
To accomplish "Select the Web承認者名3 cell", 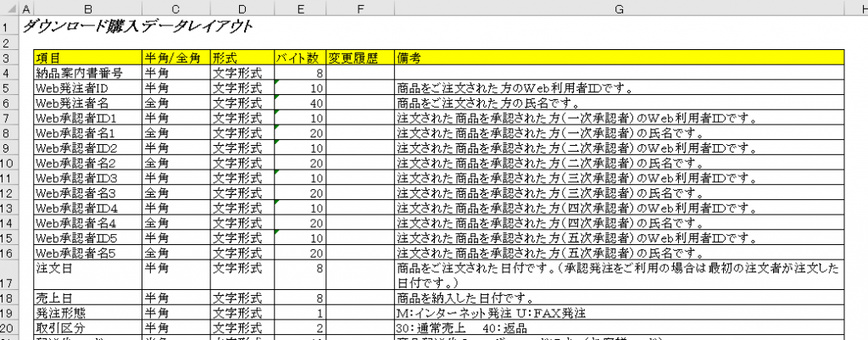I will pos(87,194).
